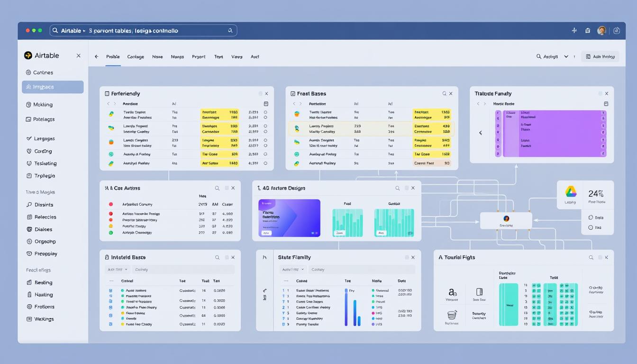Expand the State Ffamily side strip using its top icon

tap(265, 257)
